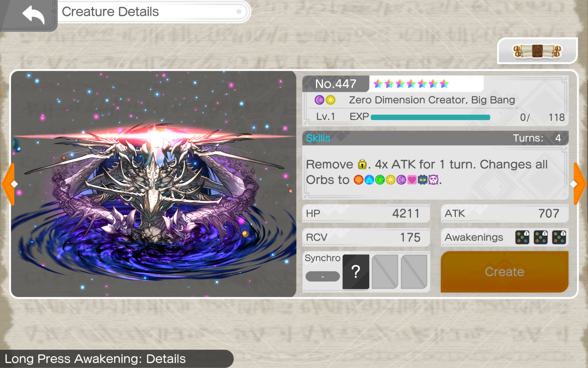Select the third empty Synchro slot

click(414, 272)
